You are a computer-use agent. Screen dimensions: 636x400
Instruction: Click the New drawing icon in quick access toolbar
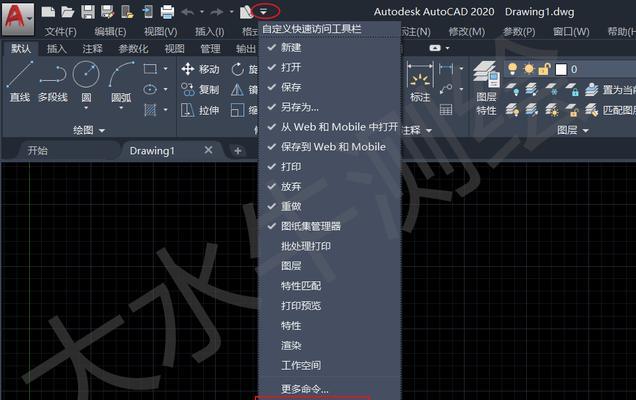pyautogui.click(x=48, y=12)
